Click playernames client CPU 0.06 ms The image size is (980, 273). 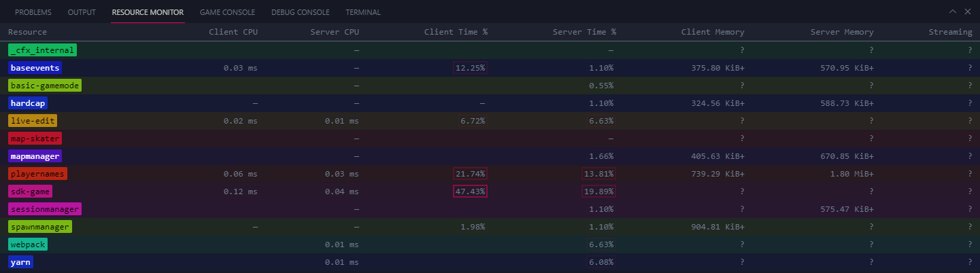tap(241, 174)
